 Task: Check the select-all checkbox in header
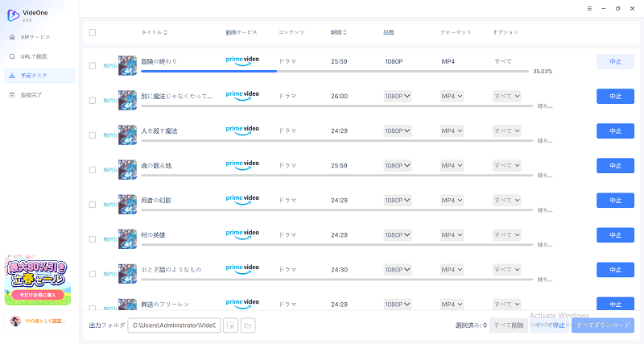click(93, 32)
